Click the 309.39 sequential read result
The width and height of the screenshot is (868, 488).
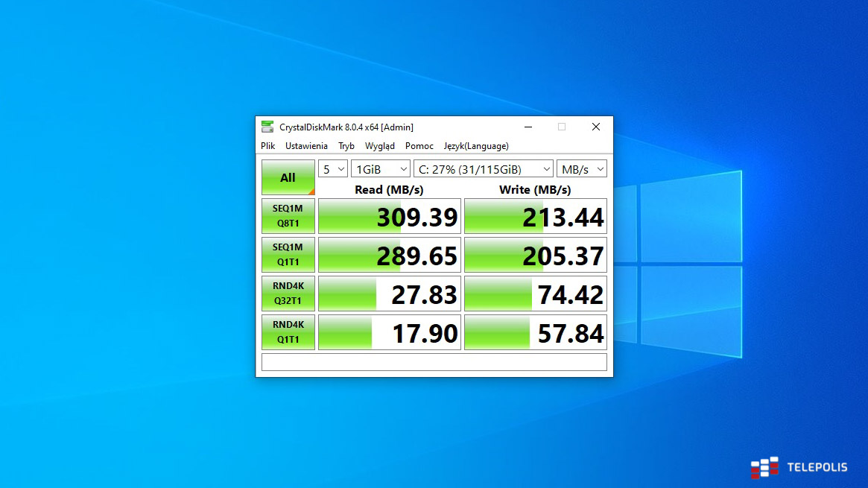pos(388,217)
